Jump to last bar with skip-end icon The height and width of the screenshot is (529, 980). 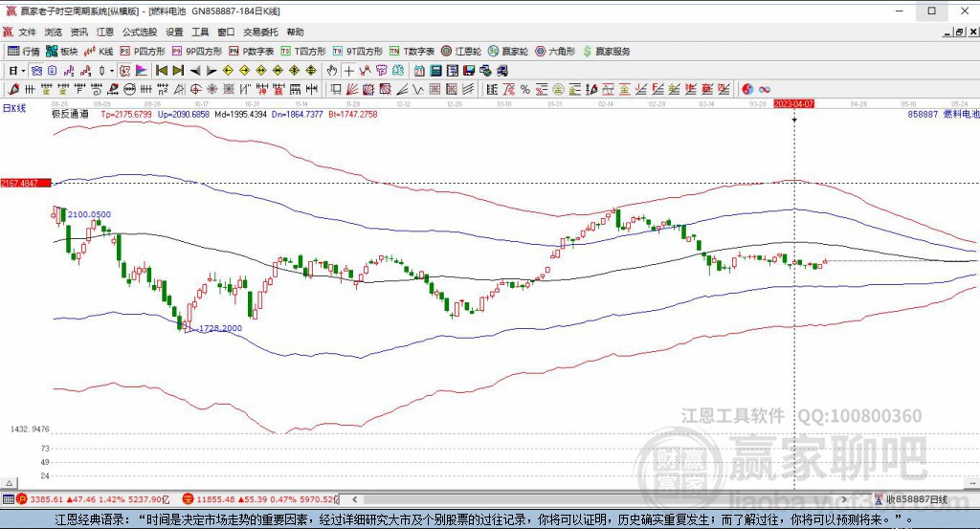pyautogui.click(x=178, y=71)
